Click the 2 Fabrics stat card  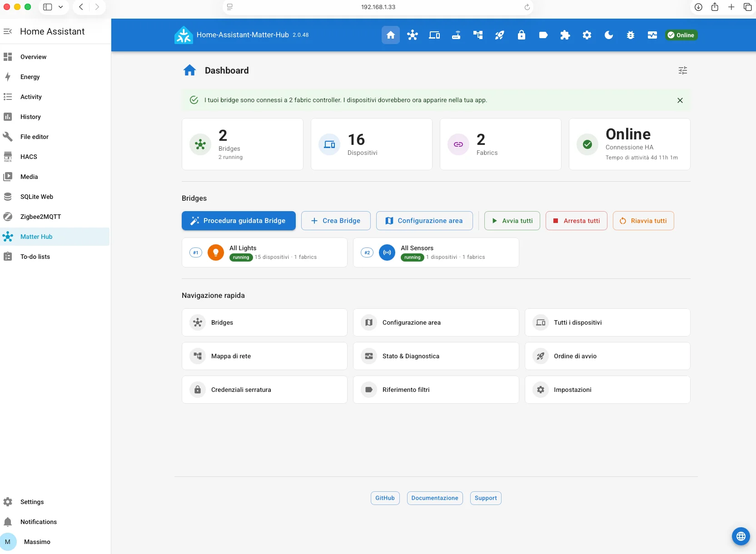pos(501,144)
